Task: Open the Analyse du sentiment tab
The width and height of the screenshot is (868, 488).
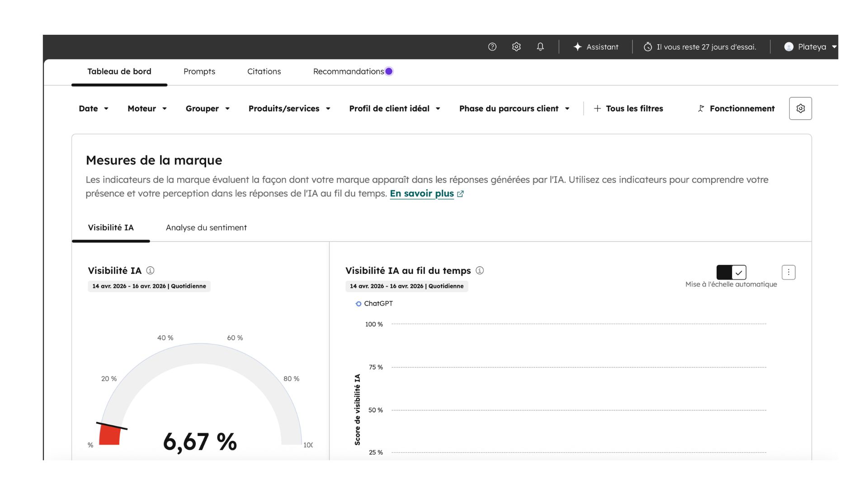Action: point(206,228)
